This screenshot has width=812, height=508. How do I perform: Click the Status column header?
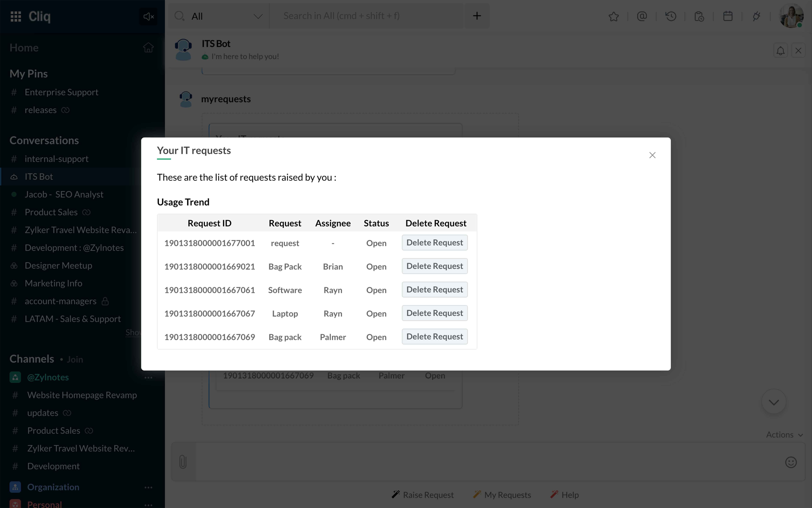pos(376,223)
